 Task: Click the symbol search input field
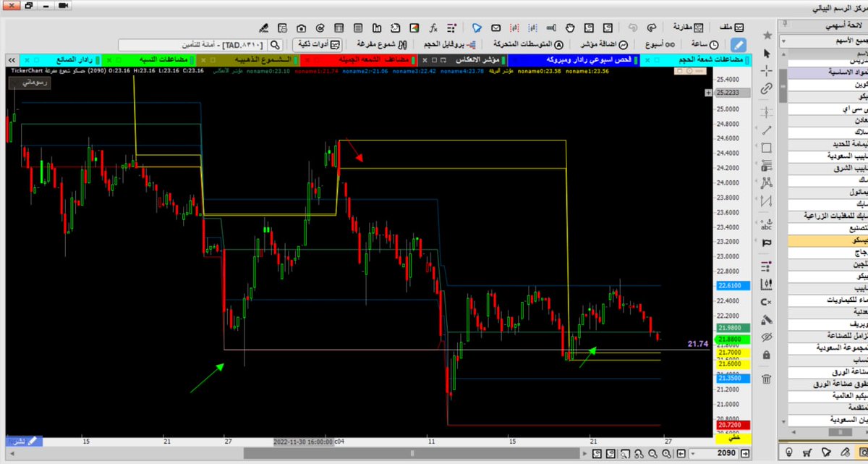pyautogui.click(x=192, y=45)
